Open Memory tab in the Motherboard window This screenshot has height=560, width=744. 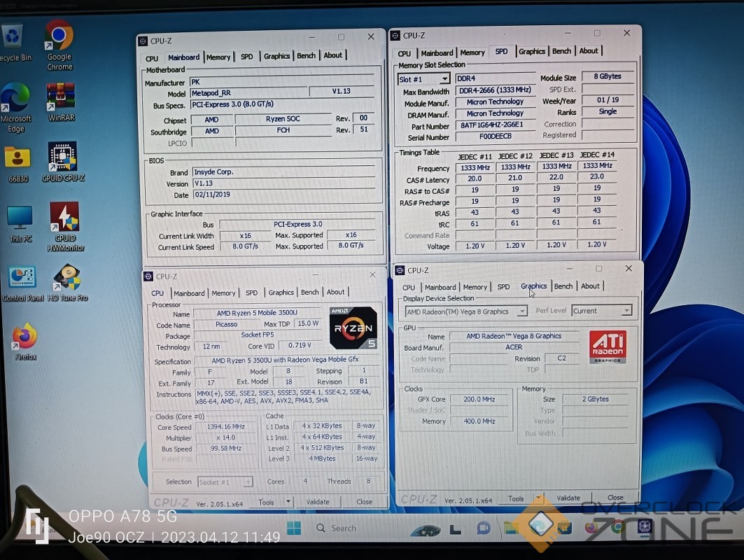218,57
